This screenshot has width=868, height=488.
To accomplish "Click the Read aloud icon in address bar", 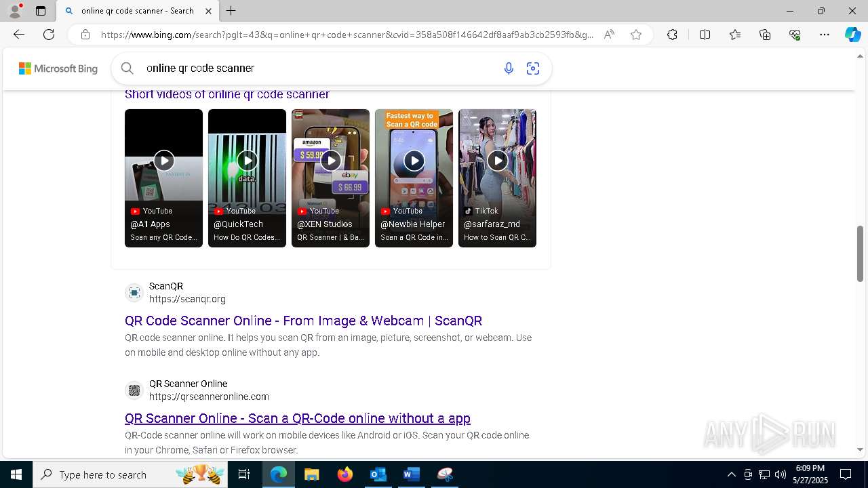I will [609, 35].
